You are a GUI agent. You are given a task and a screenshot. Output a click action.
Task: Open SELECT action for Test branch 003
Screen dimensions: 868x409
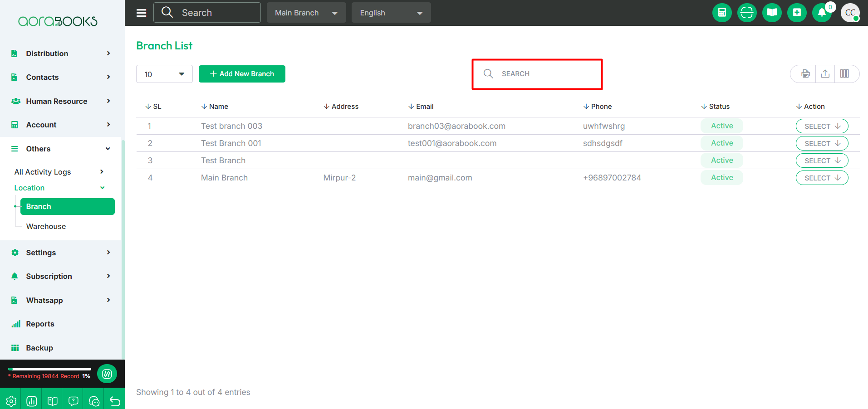coord(822,126)
